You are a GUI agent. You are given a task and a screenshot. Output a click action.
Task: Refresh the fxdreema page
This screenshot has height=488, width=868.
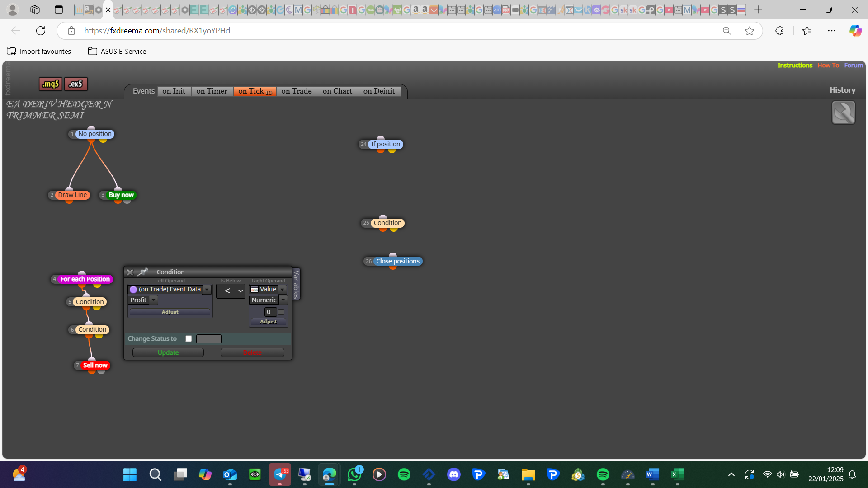click(41, 31)
